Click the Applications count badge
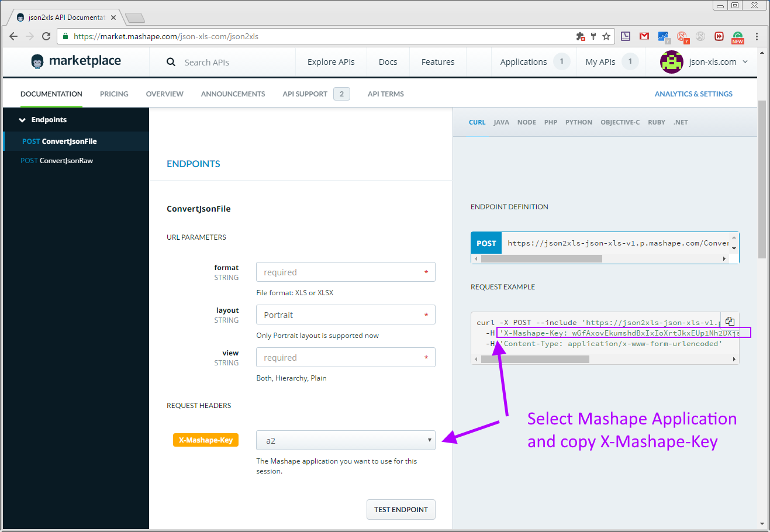Viewport: 770px width, 532px height. pyautogui.click(x=562, y=61)
